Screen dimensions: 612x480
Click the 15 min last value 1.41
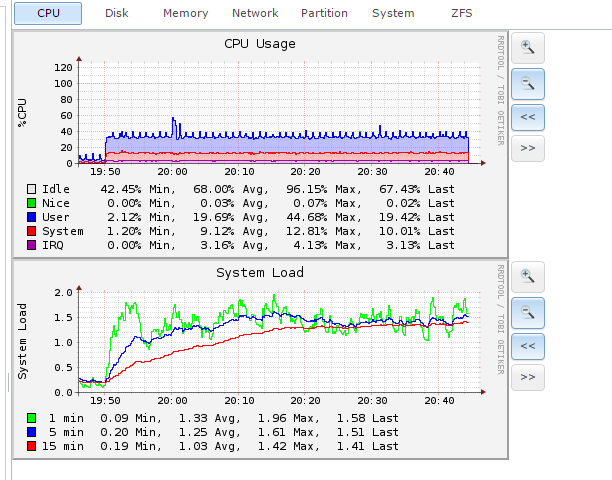[x=350, y=446]
